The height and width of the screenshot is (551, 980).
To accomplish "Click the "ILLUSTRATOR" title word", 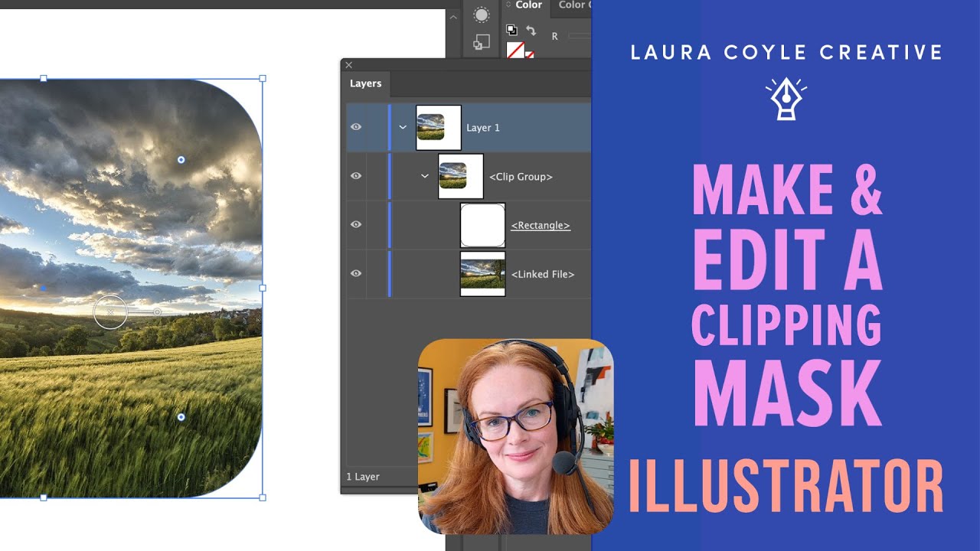I will click(x=786, y=487).
